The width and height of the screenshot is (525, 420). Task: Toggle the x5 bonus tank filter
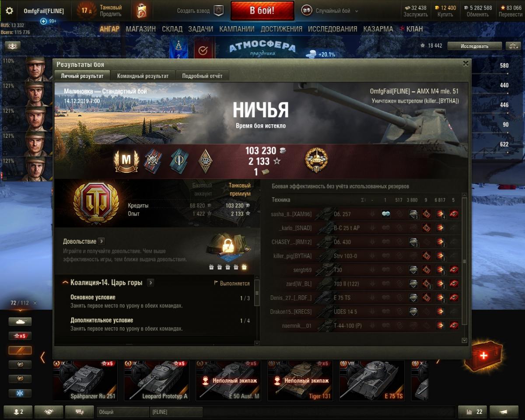20,336
